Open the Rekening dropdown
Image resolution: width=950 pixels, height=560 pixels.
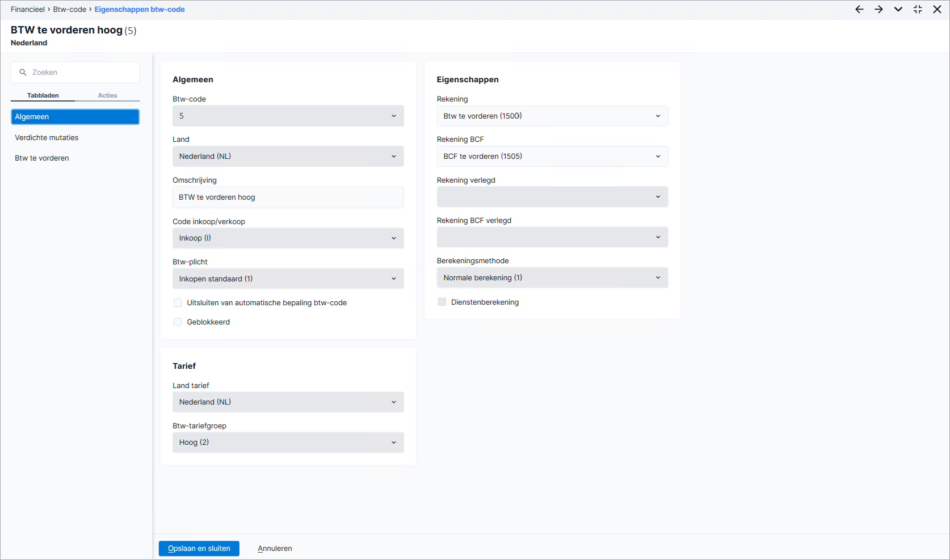pyautogui.click(x=552, y=116)
